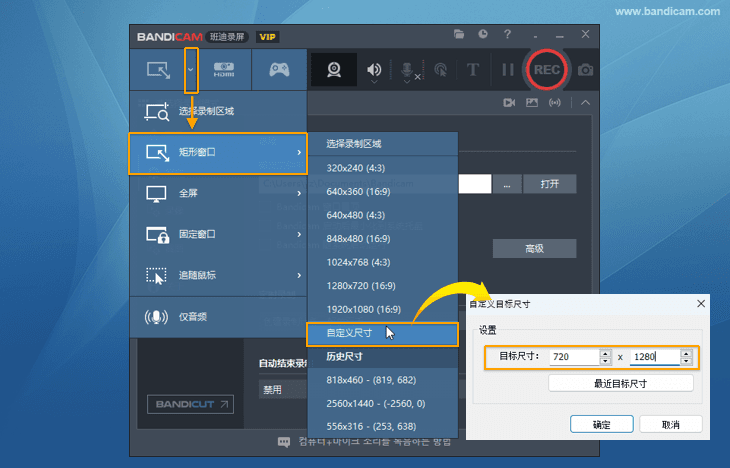Open the scheduled recording clock icon
Screen dimensions: 730x468
click(x=483, y=34)
